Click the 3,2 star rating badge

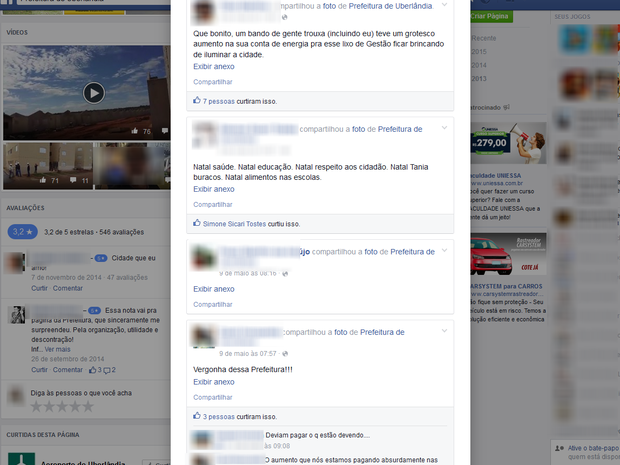pos(21,231)
